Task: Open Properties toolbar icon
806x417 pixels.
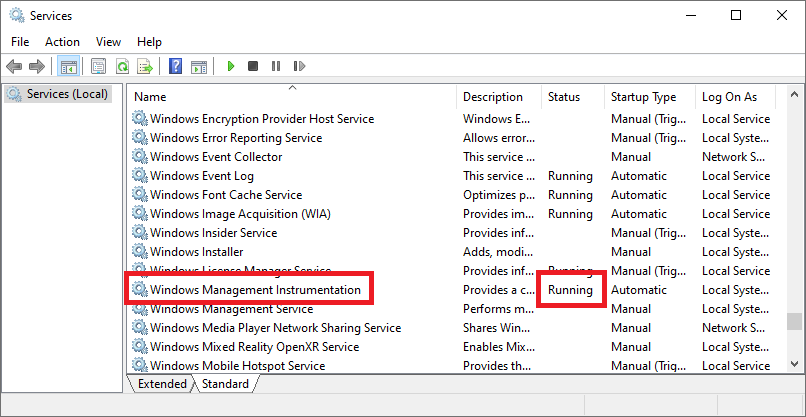Action: (98, 66)
